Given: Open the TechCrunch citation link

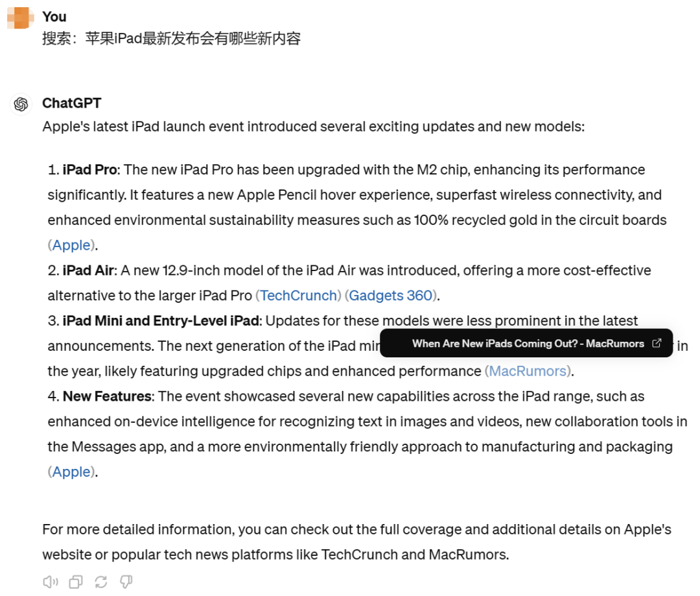Looking at the screenshot, I should [x=299, y=296].
